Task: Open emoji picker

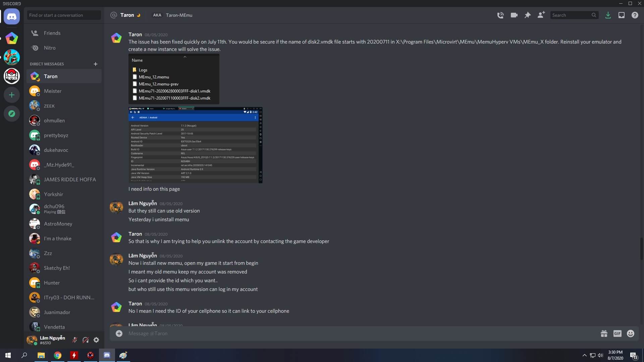Action: pyautogui.click(x=631, y=334)
